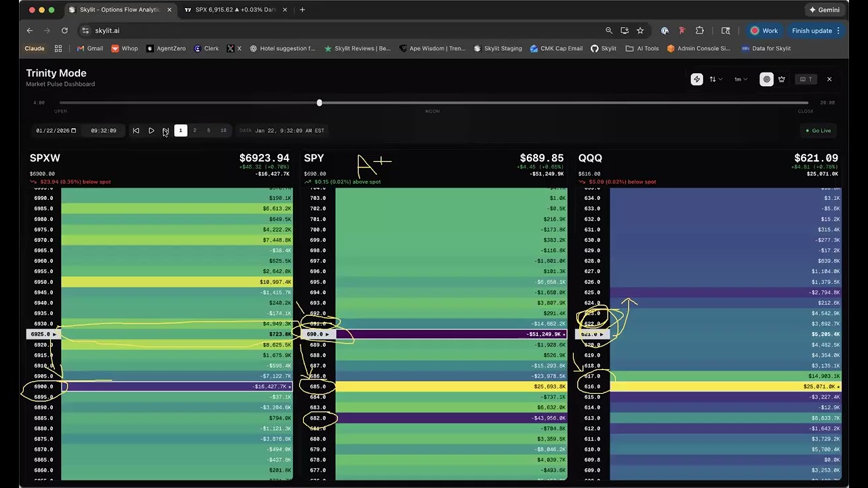Screen dimensions: 868x488
Task: Open the Skylit Staging bookmark
Action: [x=498, y=49]
